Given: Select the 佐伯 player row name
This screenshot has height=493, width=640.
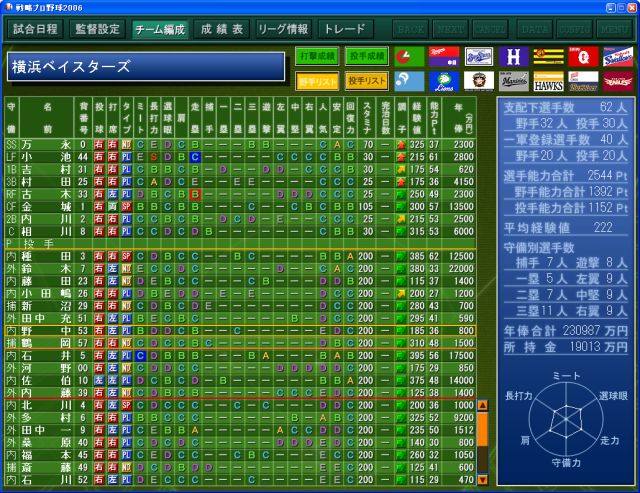Looking at the screenshot, I should coord(47,380).
